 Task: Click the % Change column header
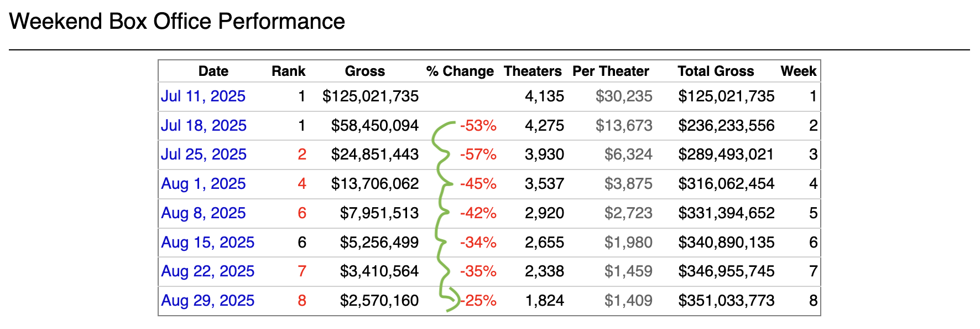[460, 71]
